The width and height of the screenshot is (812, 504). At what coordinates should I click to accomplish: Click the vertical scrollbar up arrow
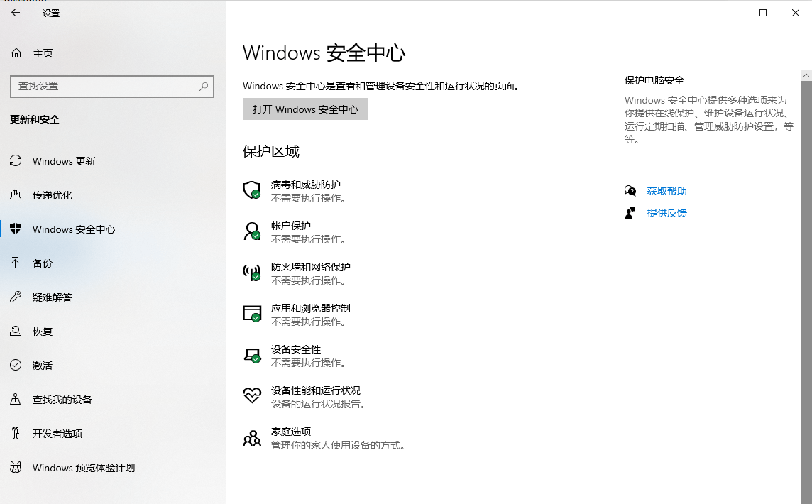click(x=806, y=76)
